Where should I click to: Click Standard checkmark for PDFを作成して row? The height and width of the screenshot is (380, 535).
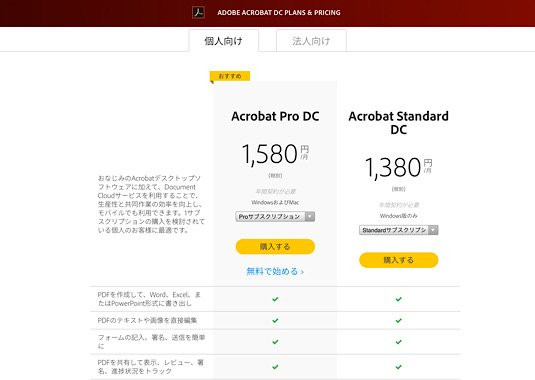click(399, 299)
